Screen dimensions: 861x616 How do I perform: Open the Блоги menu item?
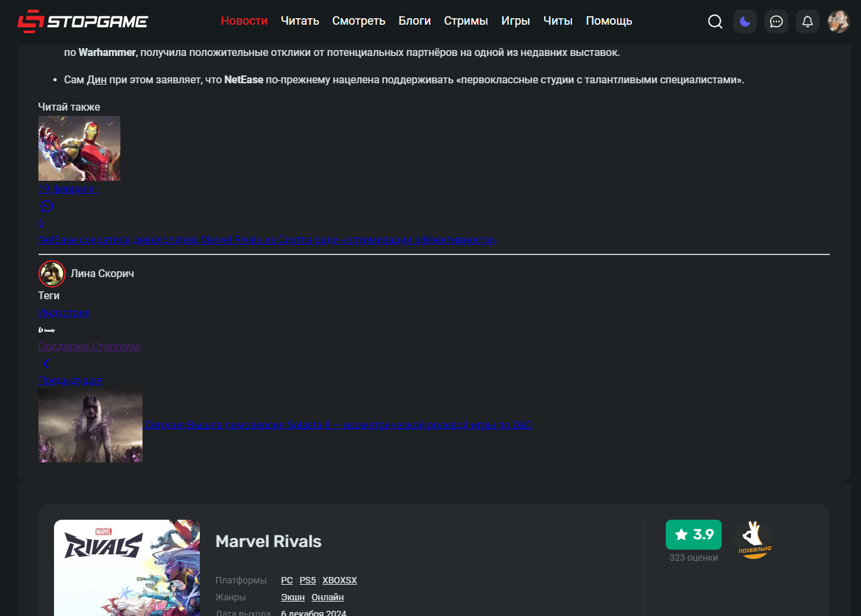(415, 21)
